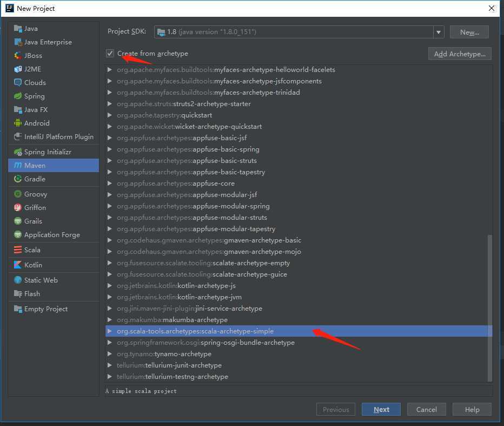Click the Gradle icon

coord(18,179)
